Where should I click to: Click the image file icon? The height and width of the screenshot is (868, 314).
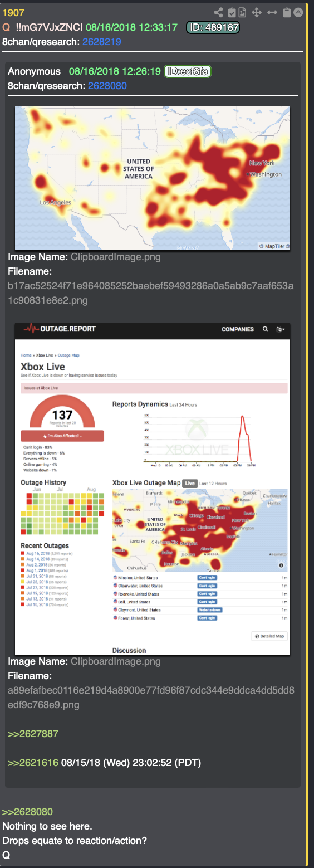click(x=243, y=12)
